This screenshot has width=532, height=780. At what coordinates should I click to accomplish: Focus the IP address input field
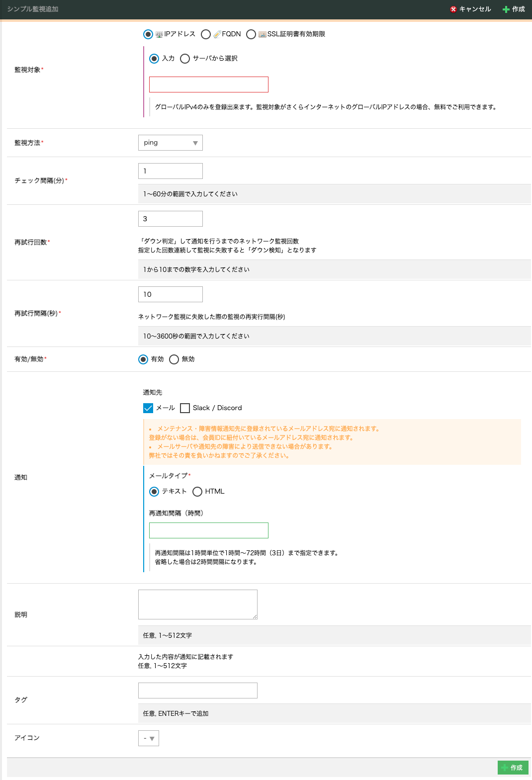pos(208,85)
